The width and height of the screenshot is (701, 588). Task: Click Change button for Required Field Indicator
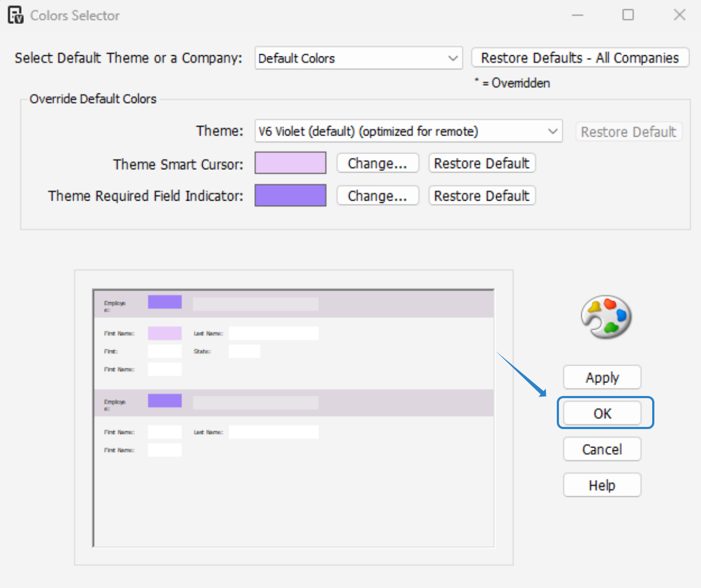[377, 196]
